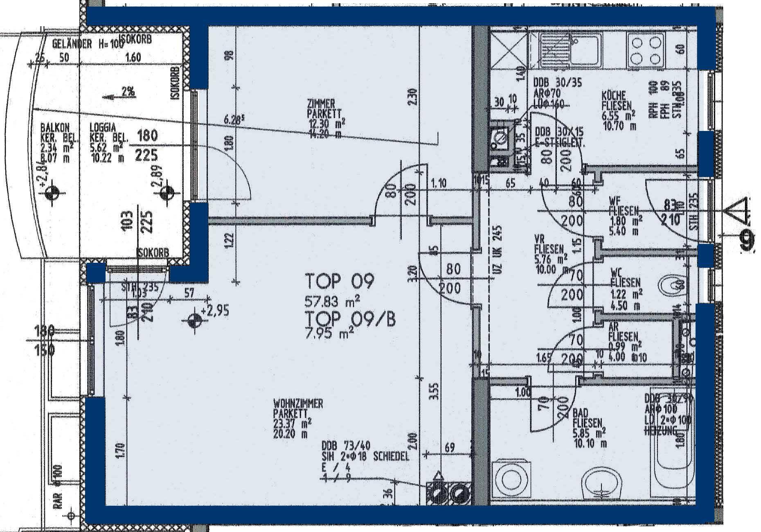761x532 pixels.
Task: Click the 'SIH 2*Φ18 SCHIEDEL' text line
Action: click(x=365, y=457)
